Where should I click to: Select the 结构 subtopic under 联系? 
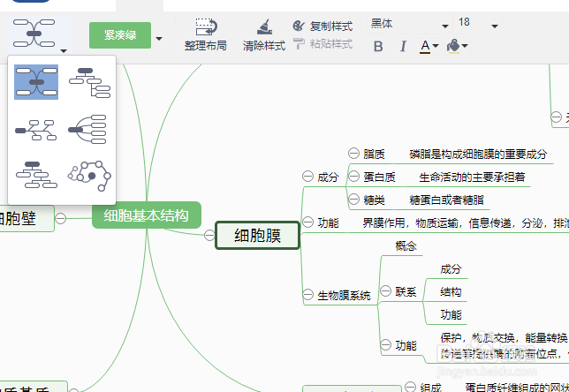(451, 292)
